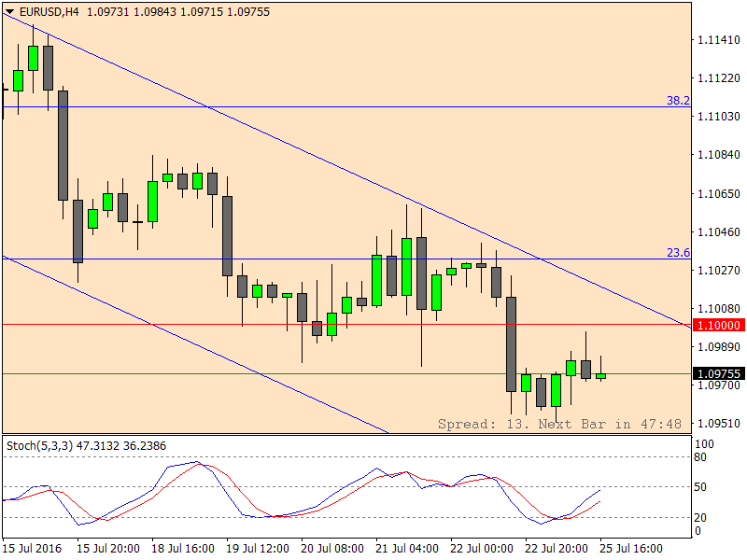Screen dimensions: 747x560
Task: Select the 23.6 Fibonacci level label
Action: 678,252
